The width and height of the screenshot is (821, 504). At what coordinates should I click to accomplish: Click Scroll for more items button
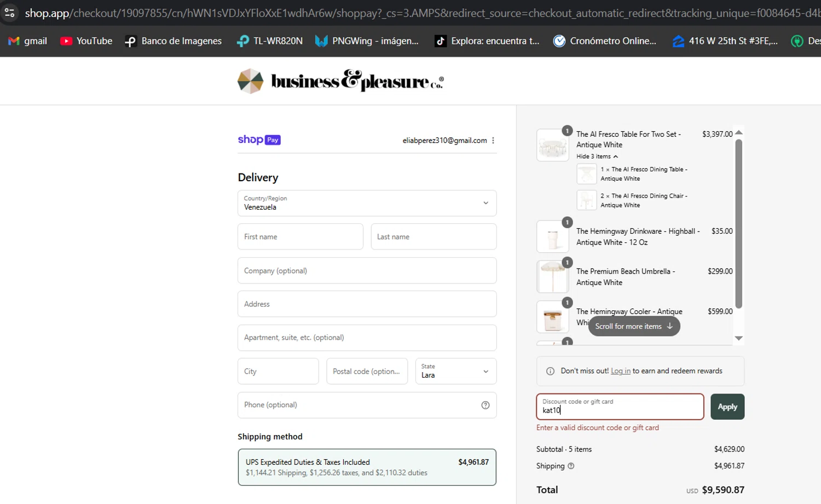(x=634, y=326)
